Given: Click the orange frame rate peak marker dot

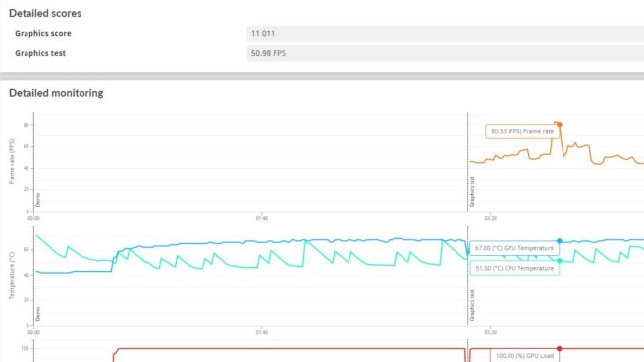Looking at the screenshot, I should click(559, 124).
